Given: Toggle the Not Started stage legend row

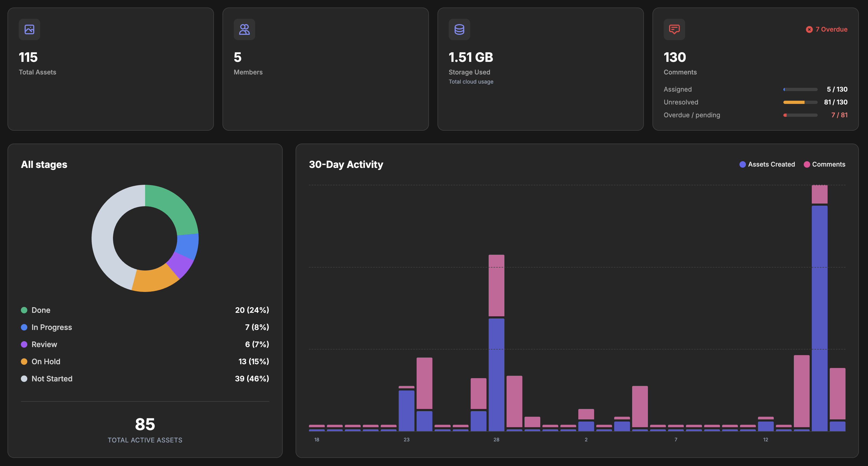Looking at the screenshot, I should tap(52, 379).
